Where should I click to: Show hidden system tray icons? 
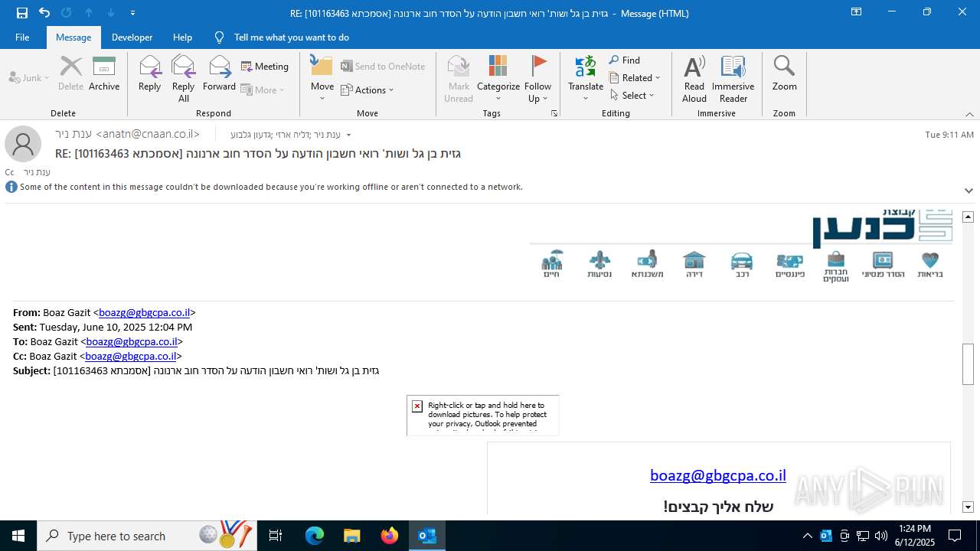[x=808, y=536]
